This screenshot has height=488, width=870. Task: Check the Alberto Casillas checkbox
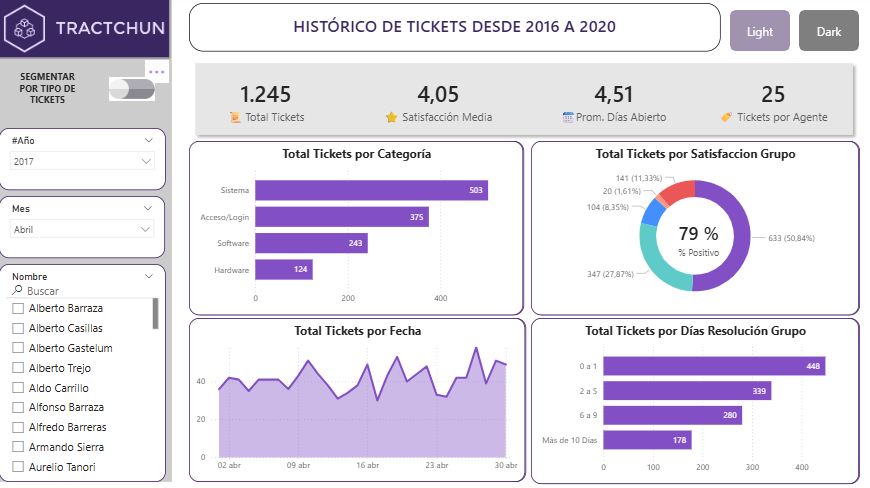click(x=18, y=328)
